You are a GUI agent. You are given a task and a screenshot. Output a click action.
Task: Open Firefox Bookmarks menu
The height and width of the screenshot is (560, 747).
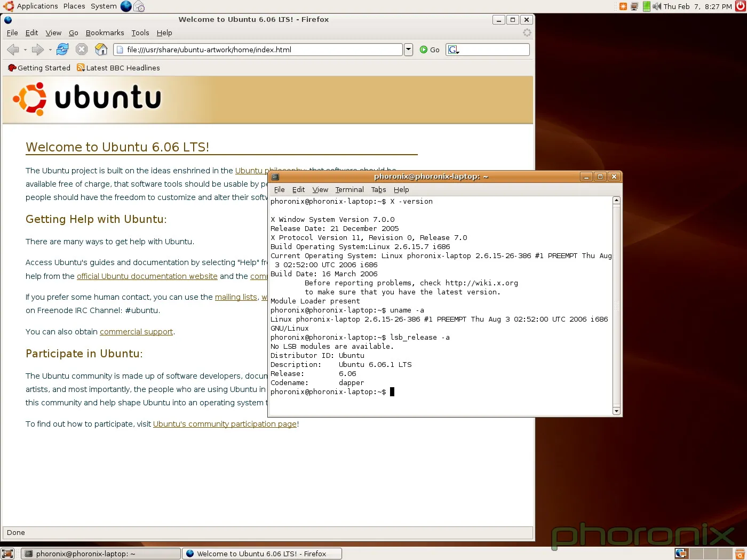click(x=105, y=33)
